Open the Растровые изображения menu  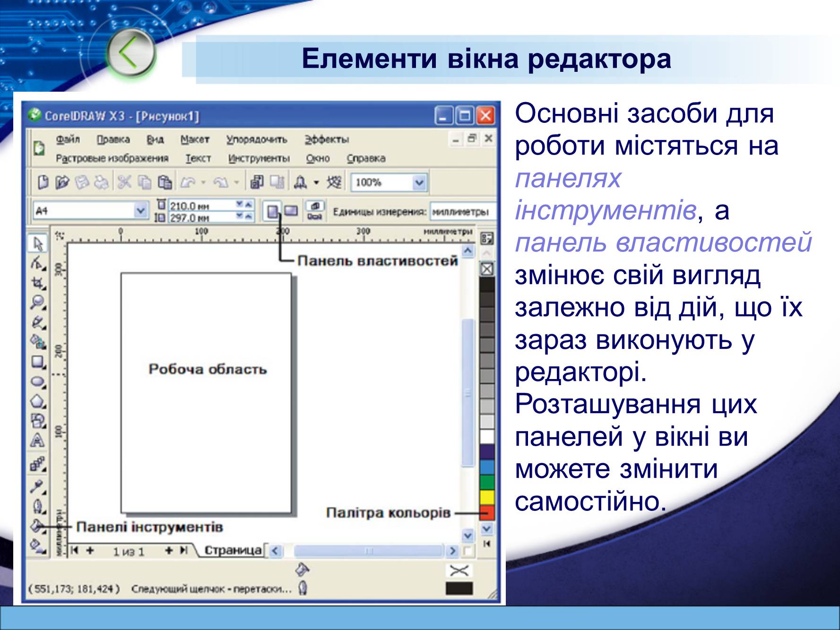tap(112, 158)
